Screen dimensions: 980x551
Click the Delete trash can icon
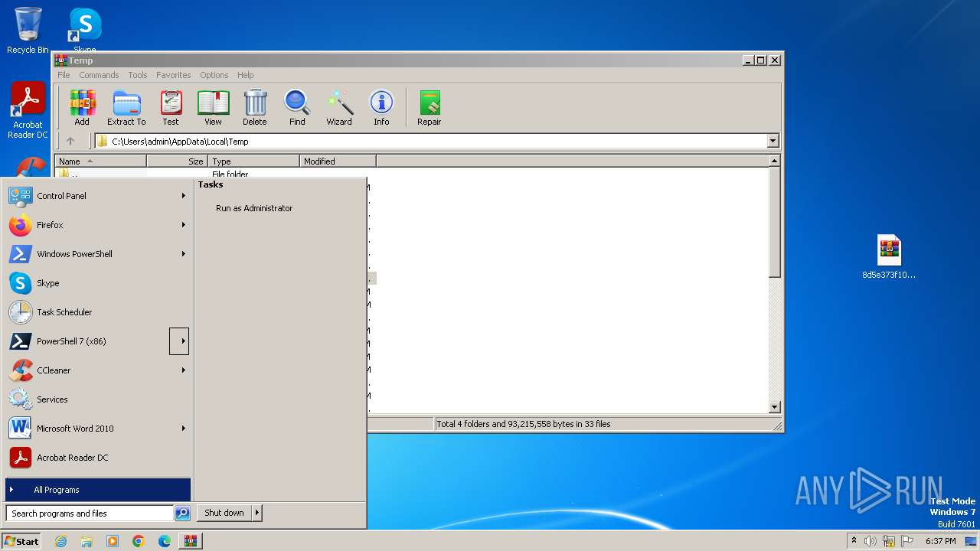tap(255, 108)
